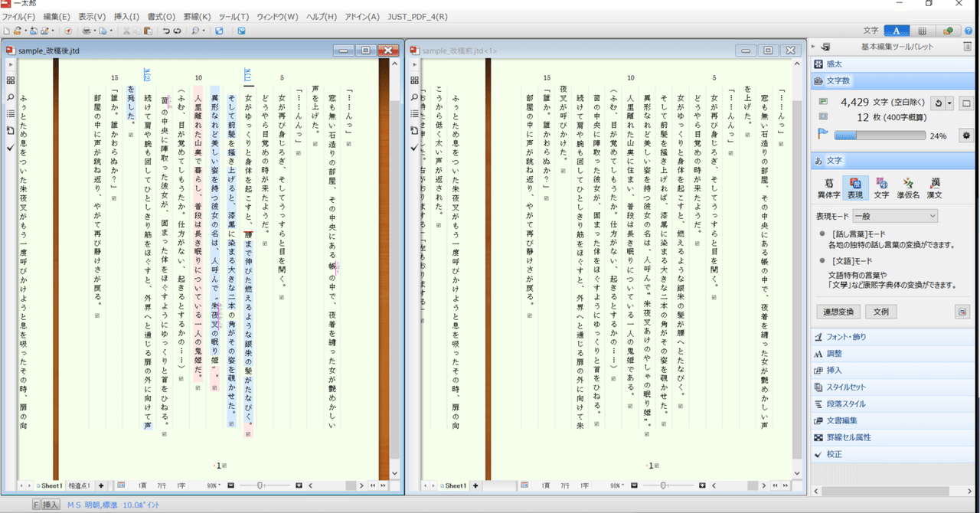Viewport: 980px width, 513px height.
Task: Click the zoom slider in the status bar
Action: [260, 485]
